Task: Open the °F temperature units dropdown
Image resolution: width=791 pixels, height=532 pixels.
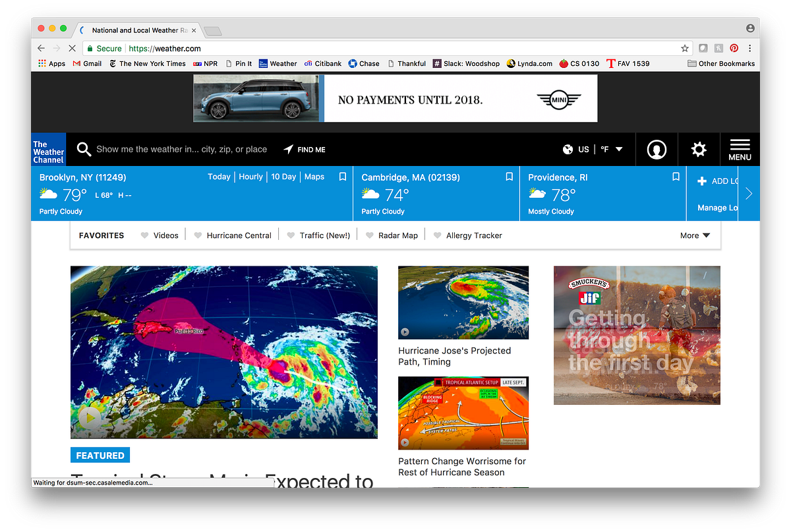Action: click(x=611, y=149)
